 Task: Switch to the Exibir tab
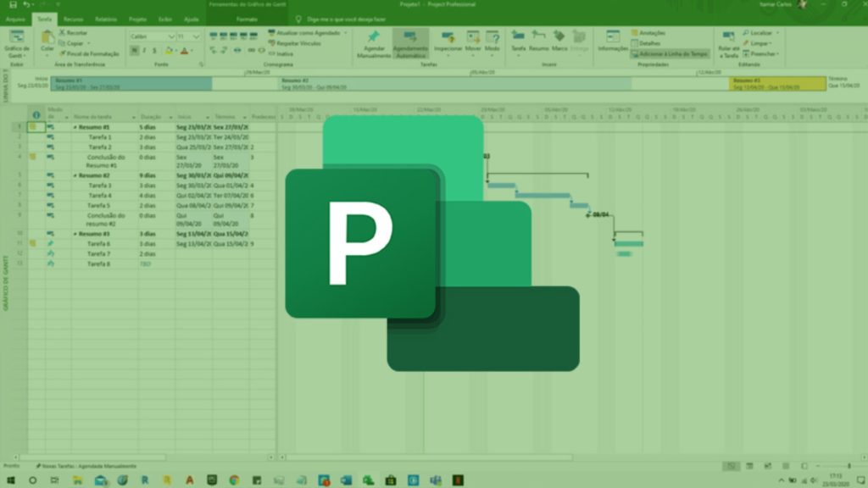coord(165,19)
